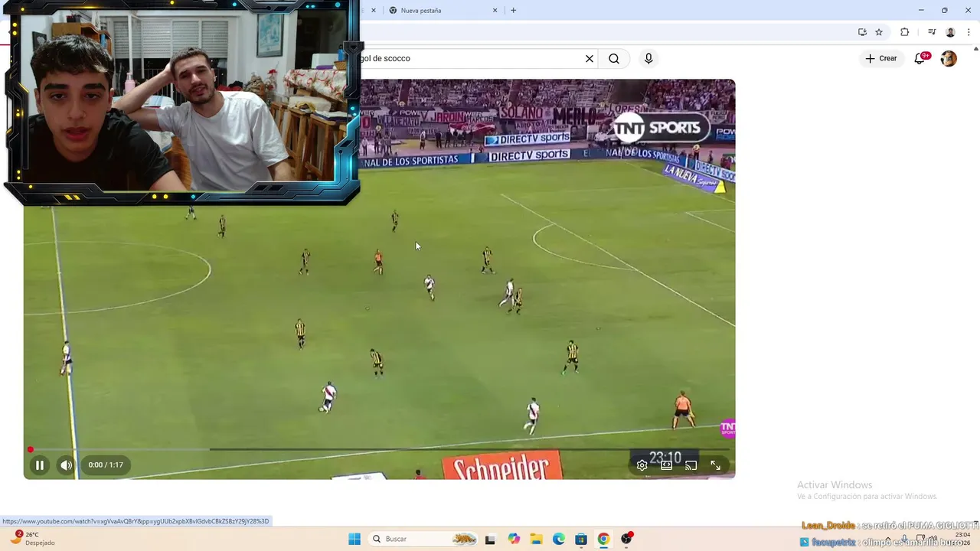Open the Chrome profile avatar

(x=950, y=32)
